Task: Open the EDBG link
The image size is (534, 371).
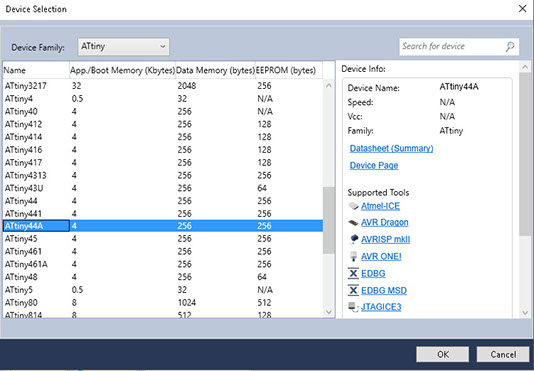Action: (373, 273)
